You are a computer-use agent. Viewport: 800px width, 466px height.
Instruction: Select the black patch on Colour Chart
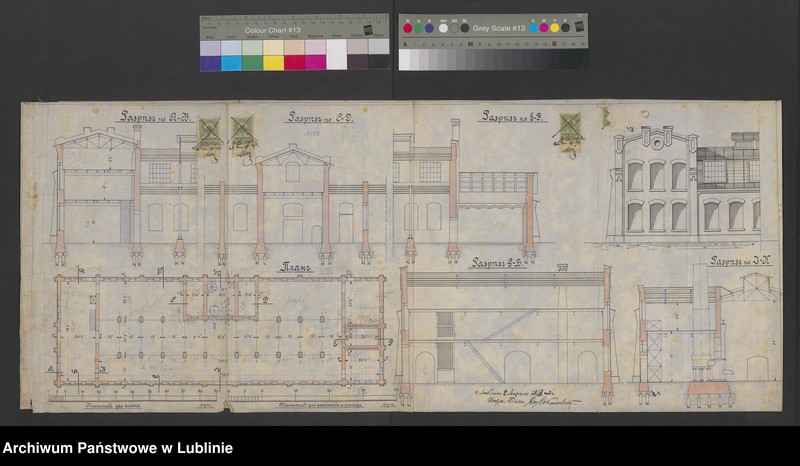point(379,62)
